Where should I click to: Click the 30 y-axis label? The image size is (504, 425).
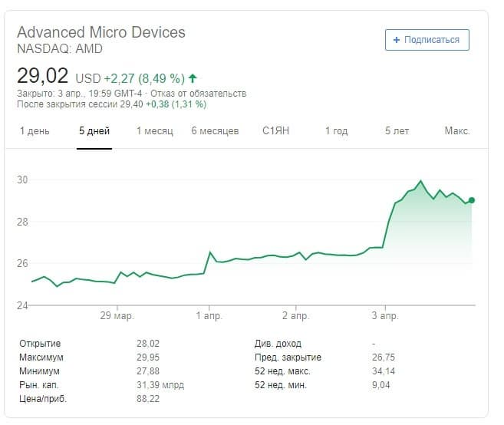click(22, 180)
